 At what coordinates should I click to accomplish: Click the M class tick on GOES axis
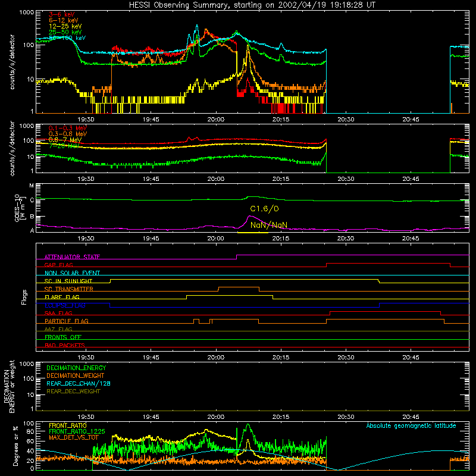click(32, 186)
